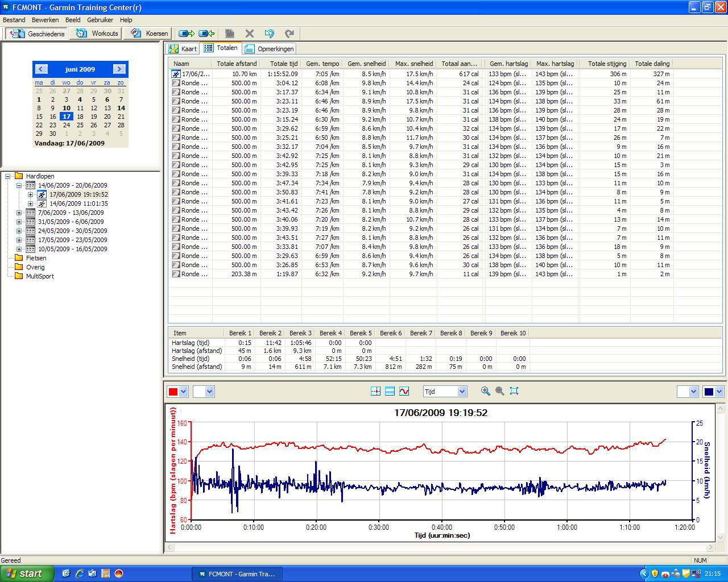
Task: Select the lap row with time 3:04.12
Action: pyautogui.click(x=421, y=83)
